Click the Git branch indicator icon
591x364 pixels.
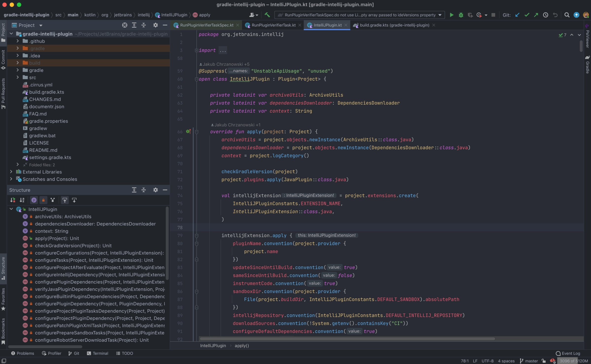[x=520, y=361]
